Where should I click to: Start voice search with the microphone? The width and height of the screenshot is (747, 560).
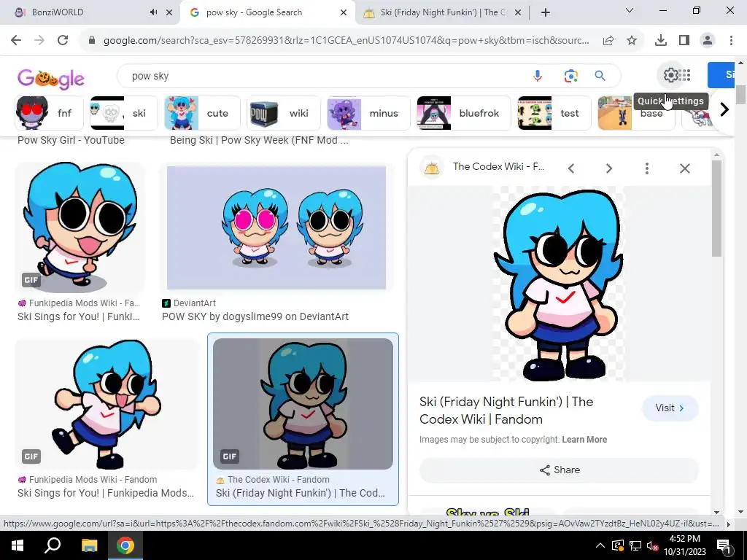point(538,76)
